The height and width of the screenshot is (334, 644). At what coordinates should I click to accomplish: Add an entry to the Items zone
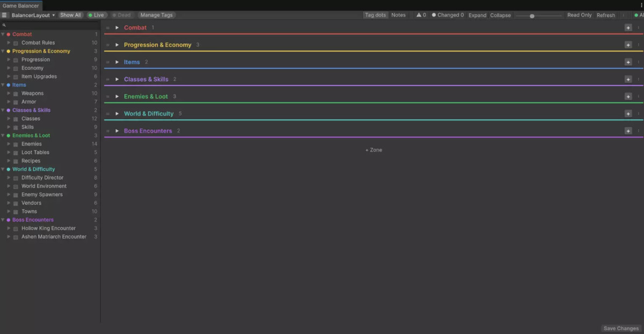tap(628, 62)
